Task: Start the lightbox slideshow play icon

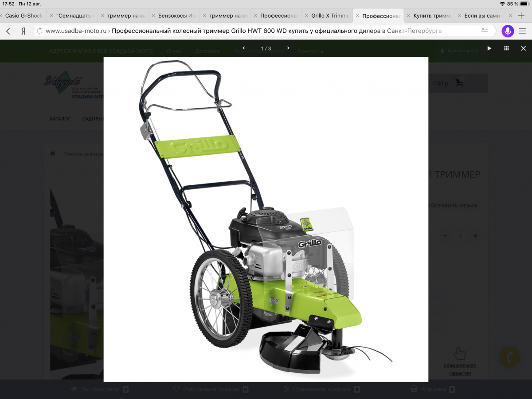Action: coord(489,48)
